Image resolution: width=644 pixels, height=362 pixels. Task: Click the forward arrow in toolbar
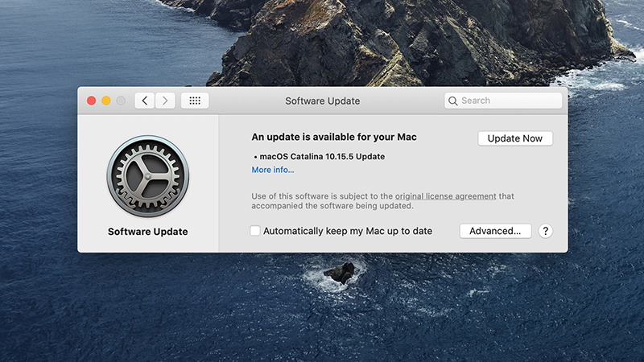tap(165, 101)
